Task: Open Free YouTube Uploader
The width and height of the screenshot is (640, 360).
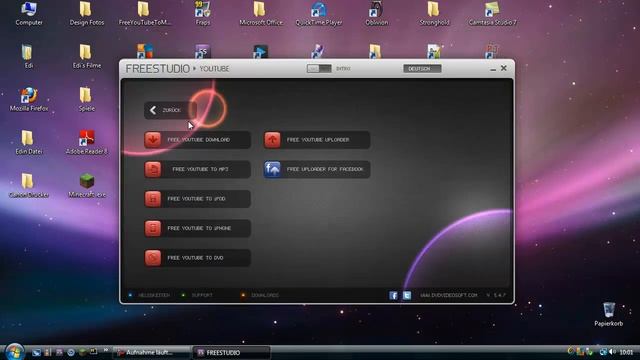Action: tap(317, 140)
